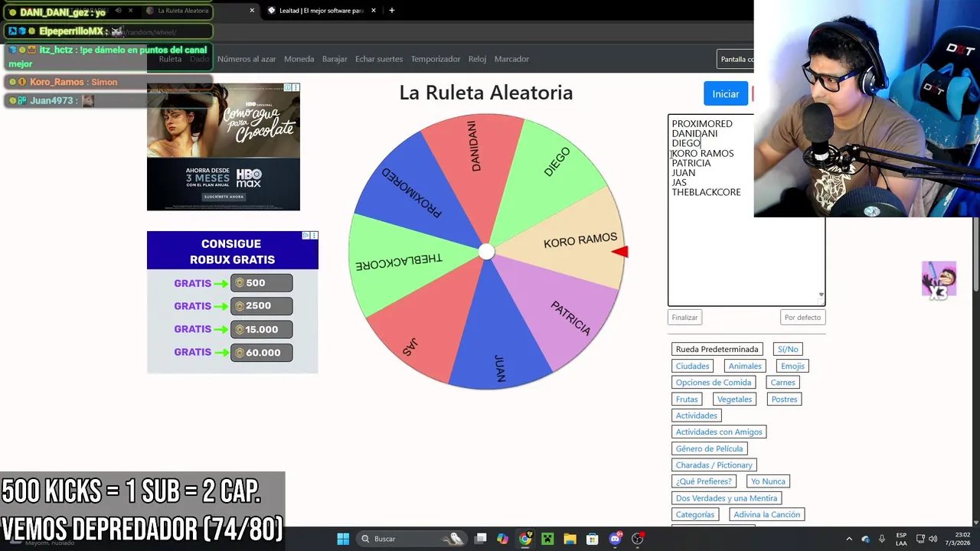Select Género de Película preset

709,448
